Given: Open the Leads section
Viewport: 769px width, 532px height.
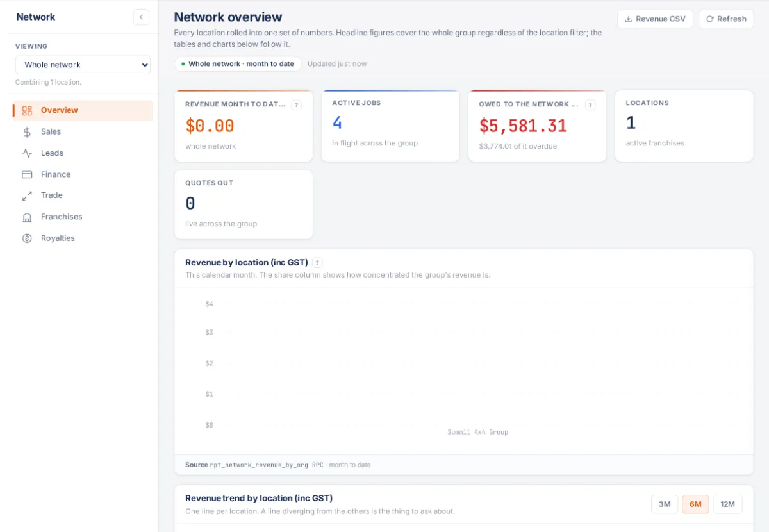Looking at the screenshot, I should [83, 153].
